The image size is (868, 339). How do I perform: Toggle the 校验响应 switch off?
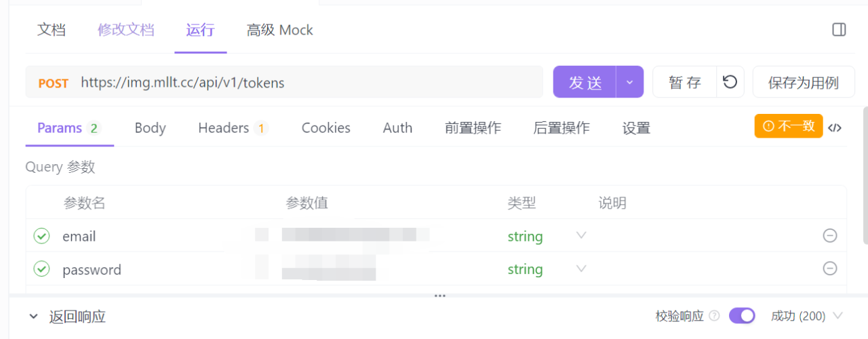pos(742,316)
